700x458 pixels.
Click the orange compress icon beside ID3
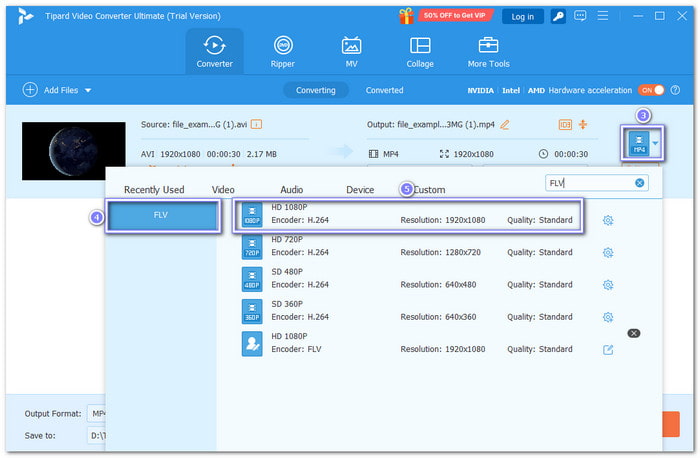pos(583,125)
